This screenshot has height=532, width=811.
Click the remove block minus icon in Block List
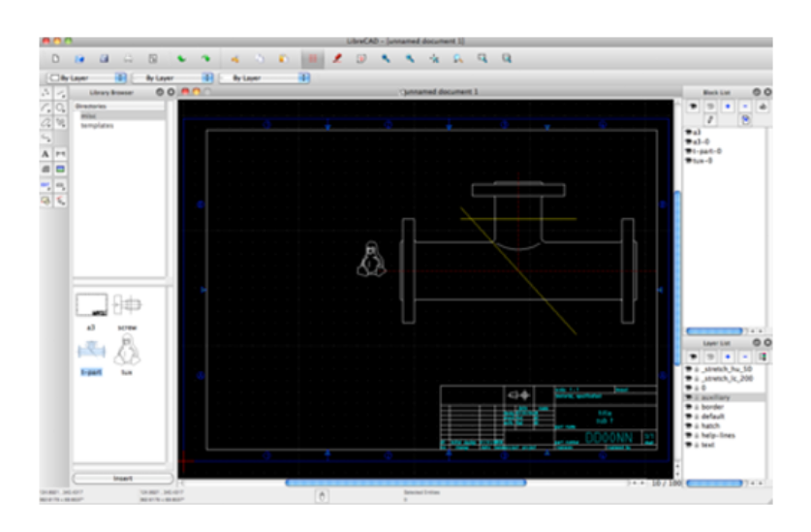coord(745,106)
